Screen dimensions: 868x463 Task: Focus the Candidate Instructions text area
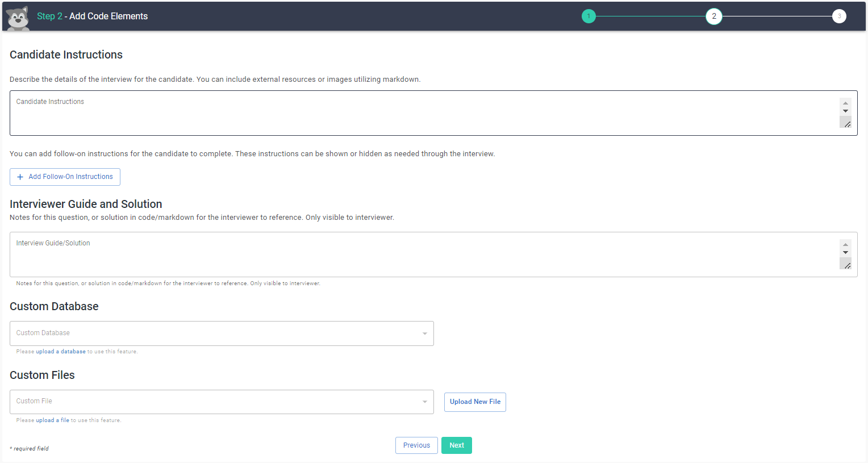[x=420, y=113]
